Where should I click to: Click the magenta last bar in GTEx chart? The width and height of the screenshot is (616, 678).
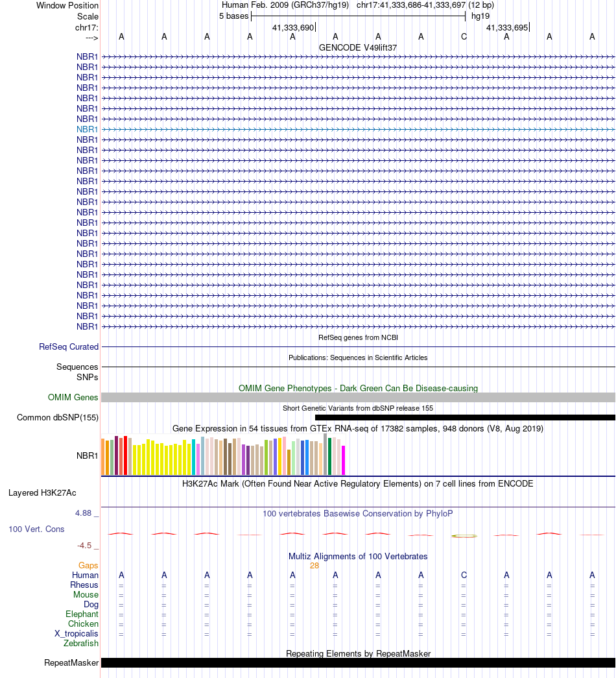(x=344, y=461)
